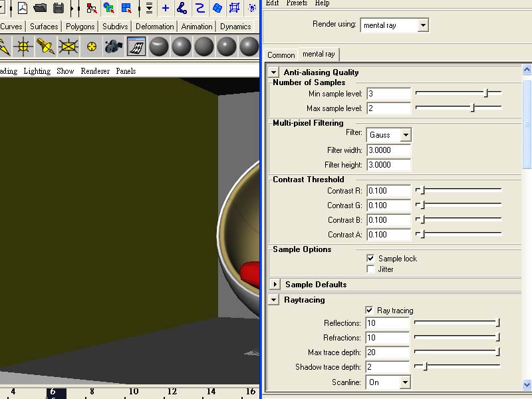Toggle the deformations selection mask icon
The image size is (532, 399).
234,8
